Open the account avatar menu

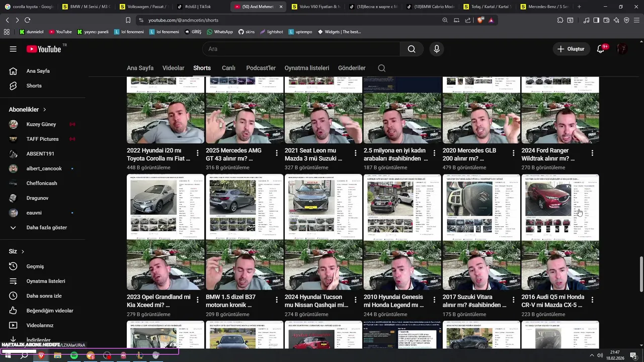622,49
